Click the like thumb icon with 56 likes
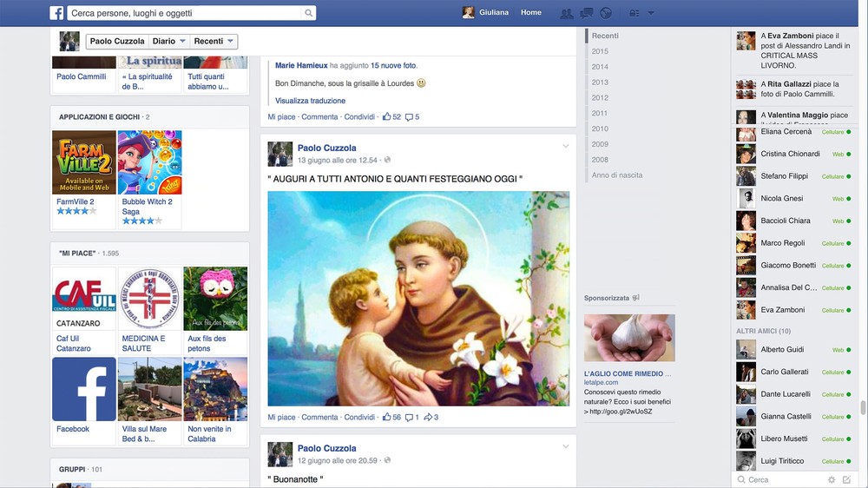Image resolution: width=868 pixels, height=488 pixels. coord(387,417)
